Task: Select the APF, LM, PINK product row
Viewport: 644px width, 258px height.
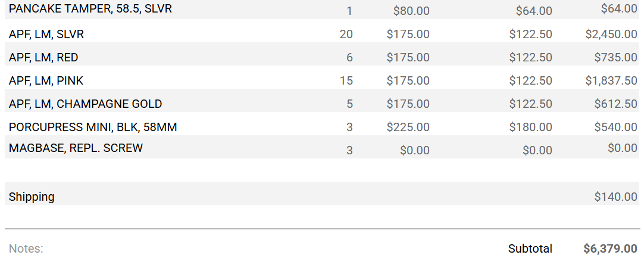Action: [46, 80]
